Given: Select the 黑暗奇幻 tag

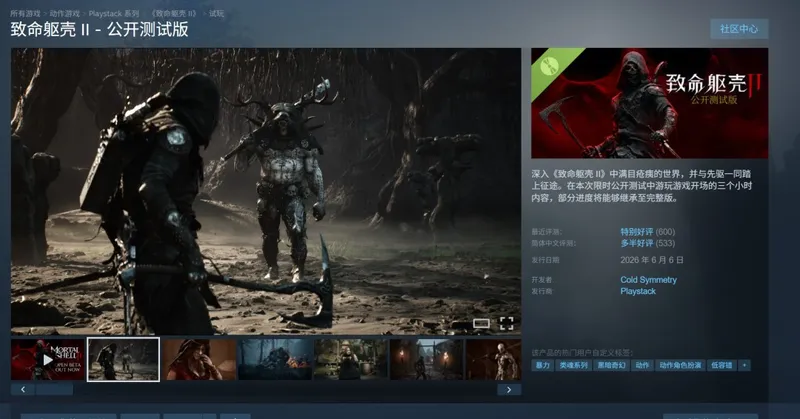Looking at the screenshot, I should (x=611, y=365).
